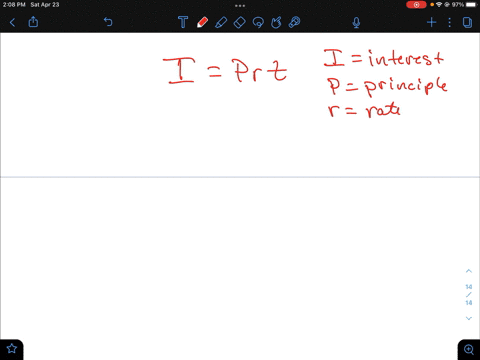480x360 pixels.
Task: Open the three-dot more options menu
Action: tap(450, 22)
